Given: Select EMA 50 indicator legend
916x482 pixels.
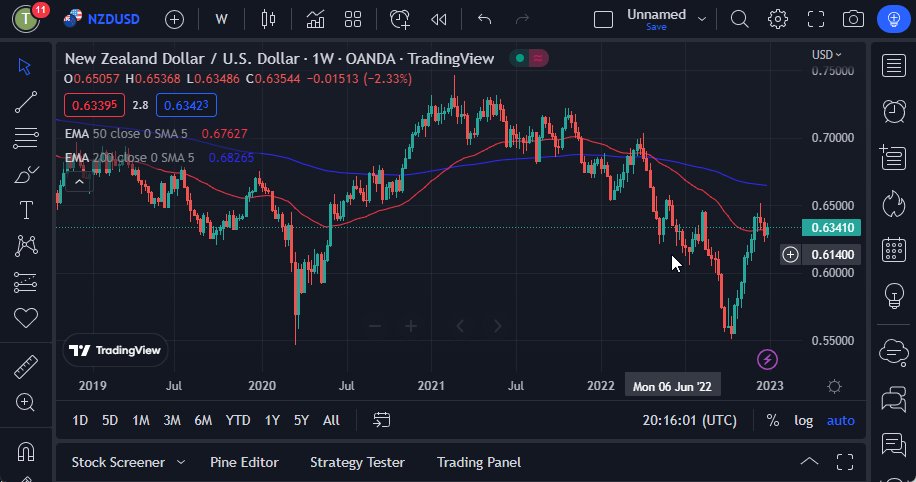Looking at the screenshot, I should [126, 134].
